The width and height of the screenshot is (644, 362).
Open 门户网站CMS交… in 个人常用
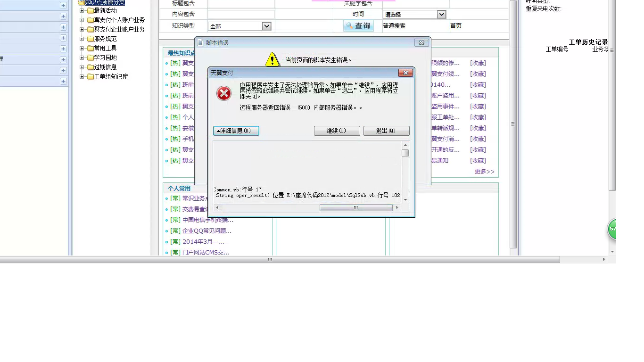point(206,253)
